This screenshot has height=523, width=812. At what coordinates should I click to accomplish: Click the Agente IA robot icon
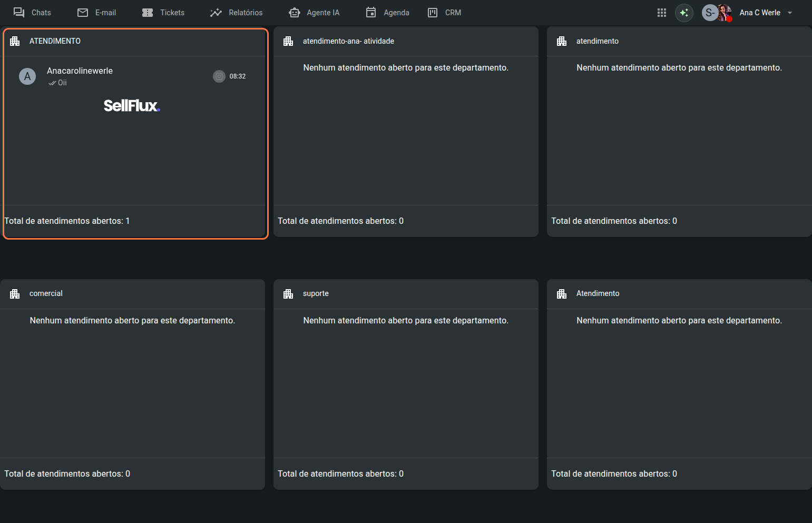pos(295,13)
